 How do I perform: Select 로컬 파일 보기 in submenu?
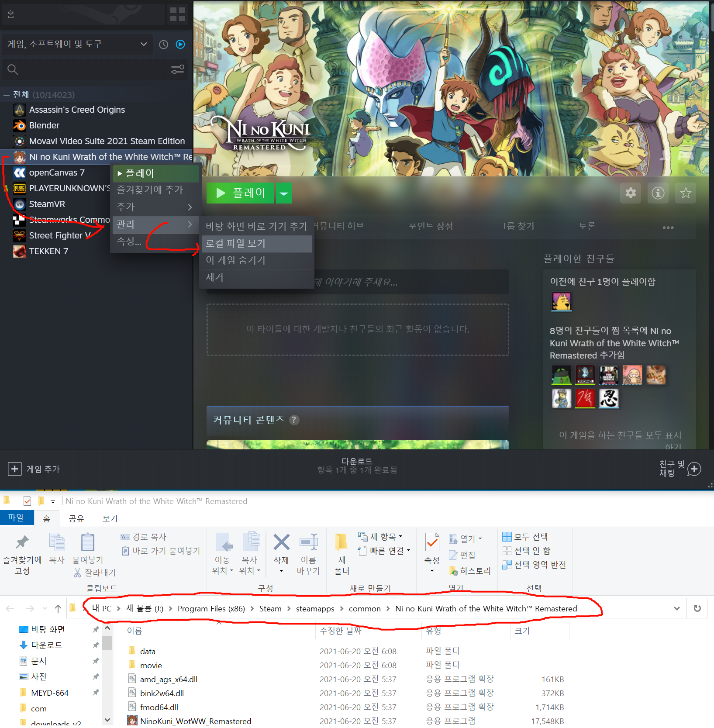coord(256,243)
